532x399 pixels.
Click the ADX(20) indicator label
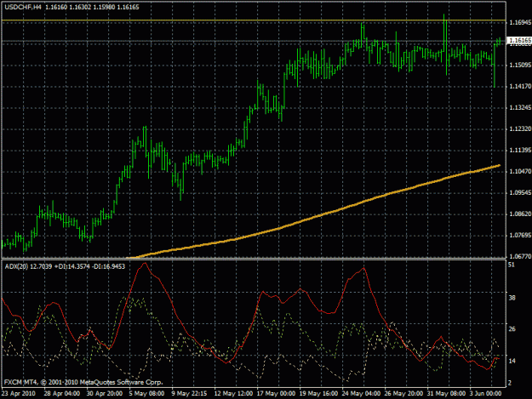(x=17, y=266)
